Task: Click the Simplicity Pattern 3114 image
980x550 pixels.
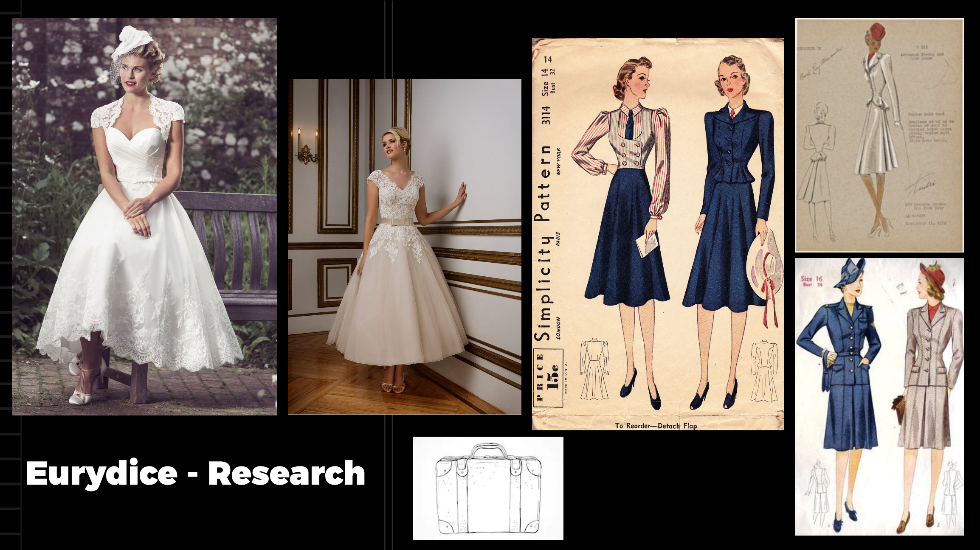Action: coord(658,234)
